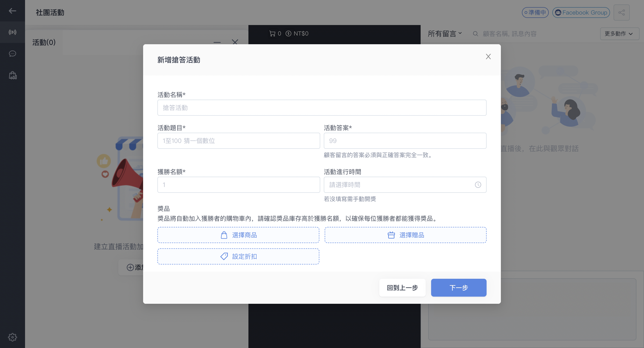The image size is (644, 348).
Task: Click the 準備中 status badge
Action: [535, 13]
